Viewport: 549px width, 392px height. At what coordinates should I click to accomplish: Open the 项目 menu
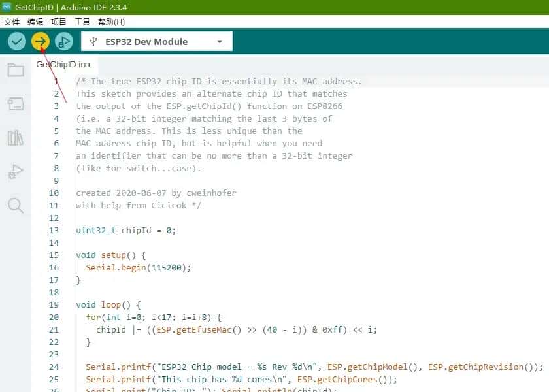click(x=58, y=22)
